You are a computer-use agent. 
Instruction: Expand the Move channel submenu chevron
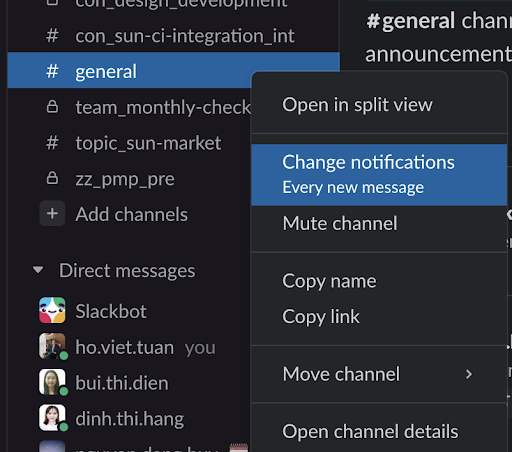tap(469, 374)
